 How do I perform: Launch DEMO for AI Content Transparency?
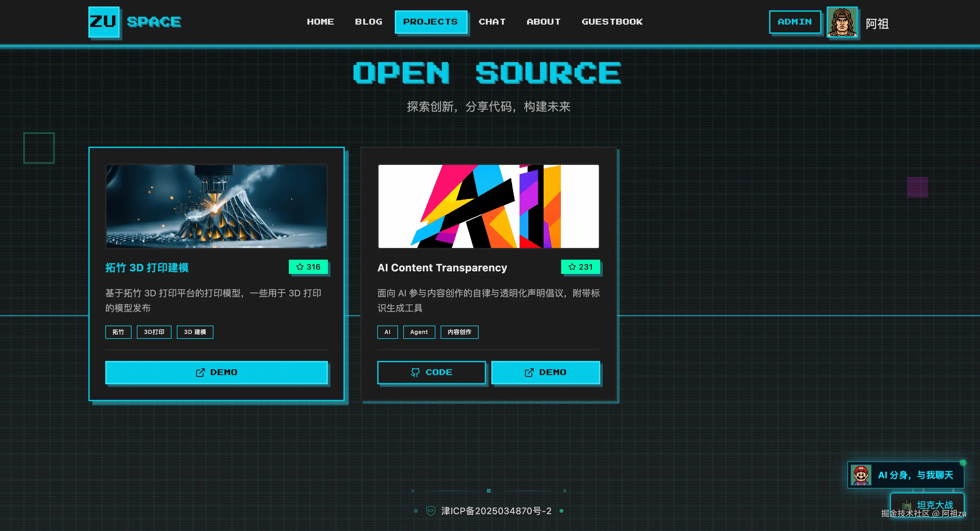[x=545, y=372]
